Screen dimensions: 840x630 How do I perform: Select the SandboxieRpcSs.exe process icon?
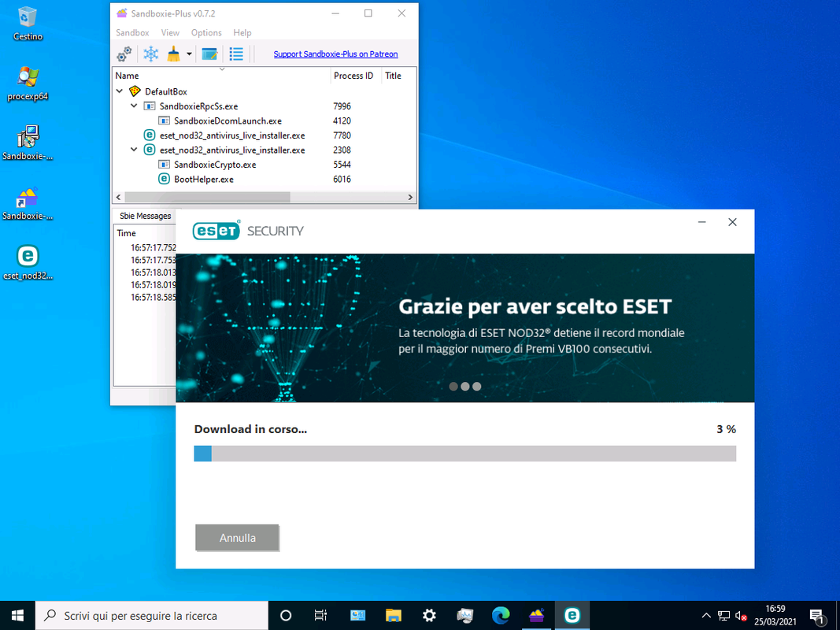point(150,106)
